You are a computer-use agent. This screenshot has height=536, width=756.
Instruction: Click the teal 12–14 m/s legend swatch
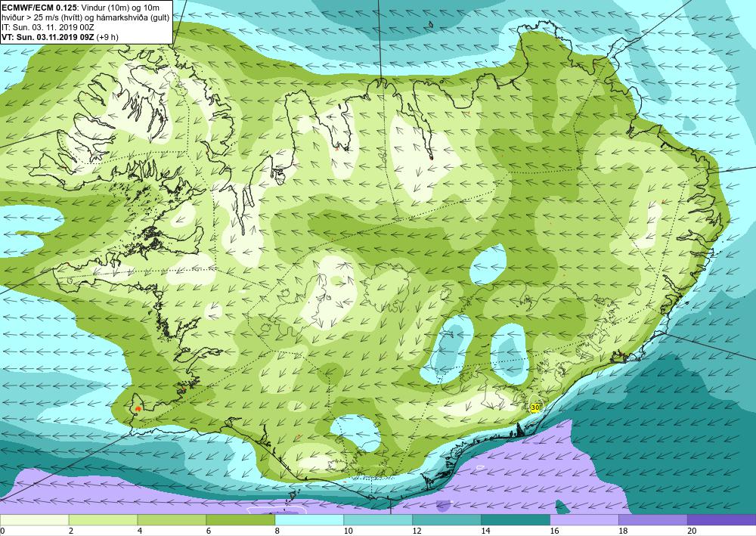click(x=447, y=520)
